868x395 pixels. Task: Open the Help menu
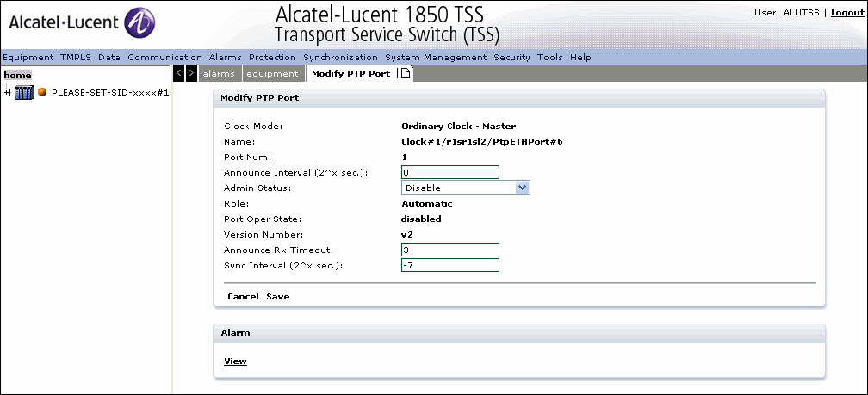point(580,57)
